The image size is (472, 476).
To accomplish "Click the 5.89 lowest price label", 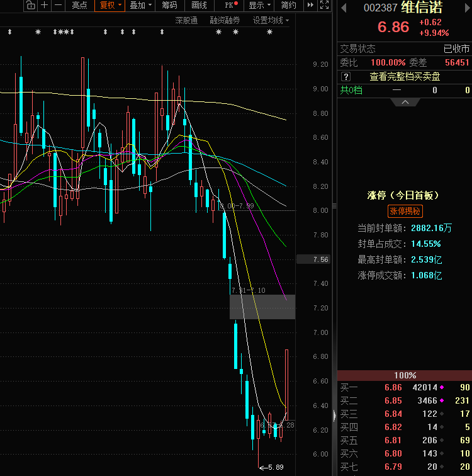I will (x=276, y=467).
